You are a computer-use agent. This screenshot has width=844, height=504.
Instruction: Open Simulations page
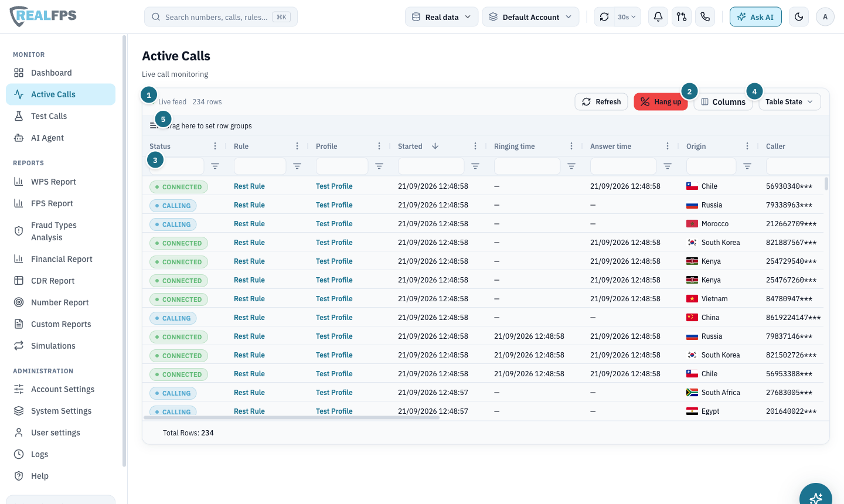pos(60,346)
